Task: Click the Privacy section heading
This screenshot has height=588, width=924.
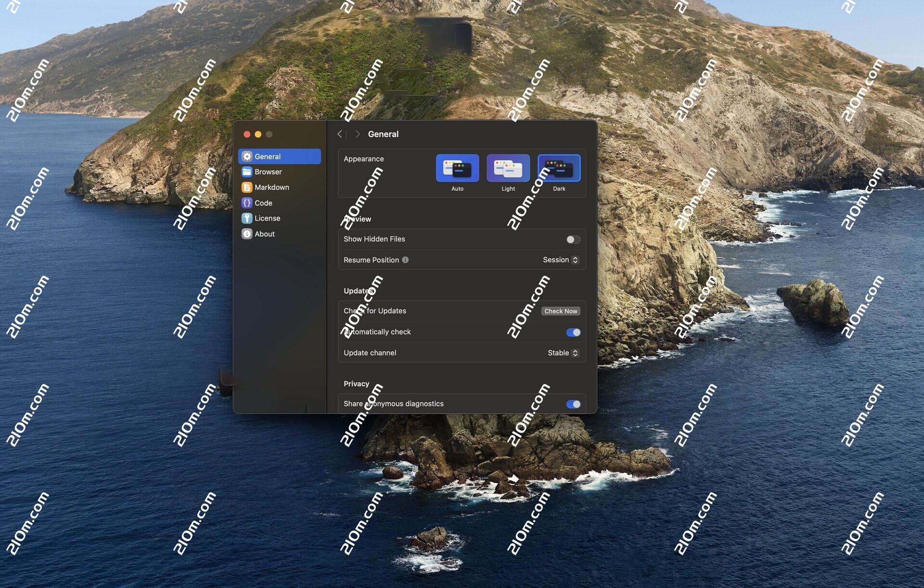Action: click(x=356, y=383)
